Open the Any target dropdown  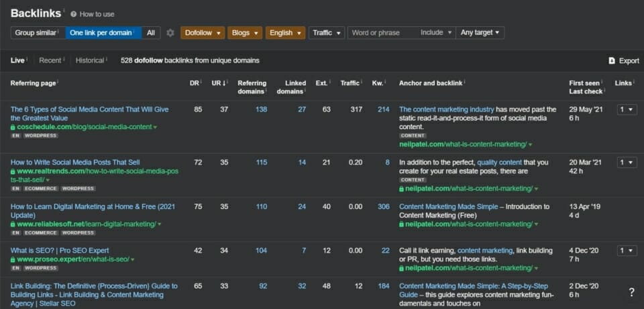point(480,33)
